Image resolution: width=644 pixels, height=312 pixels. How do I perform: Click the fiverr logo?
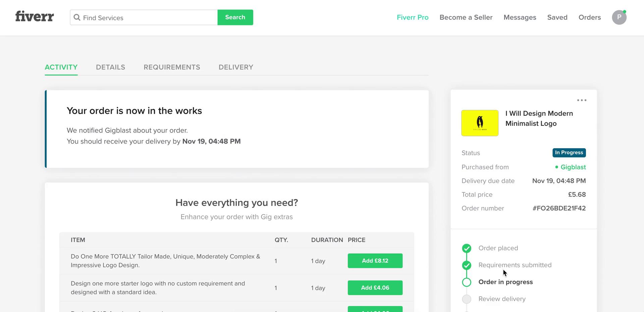pos(34,16)
